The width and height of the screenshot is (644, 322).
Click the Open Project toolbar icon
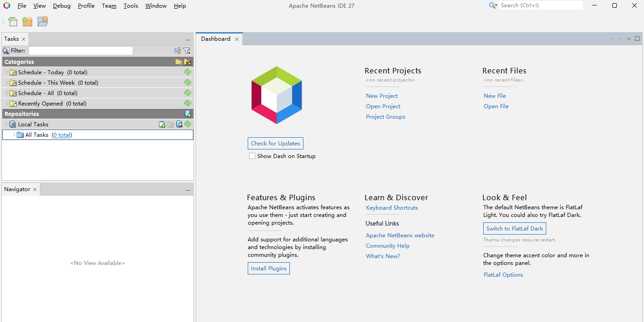tap(43, 21)
